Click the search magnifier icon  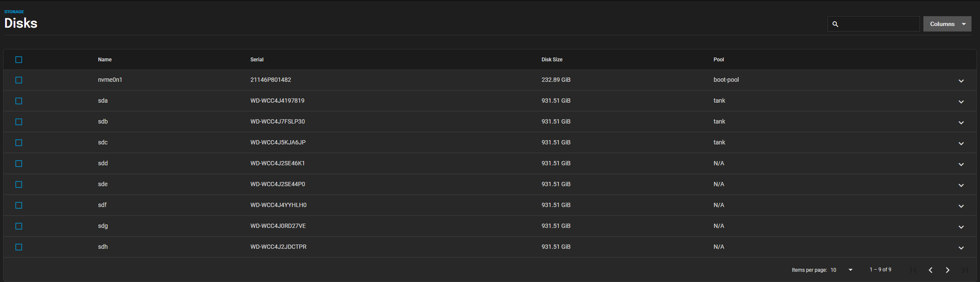tap(835, 24)
